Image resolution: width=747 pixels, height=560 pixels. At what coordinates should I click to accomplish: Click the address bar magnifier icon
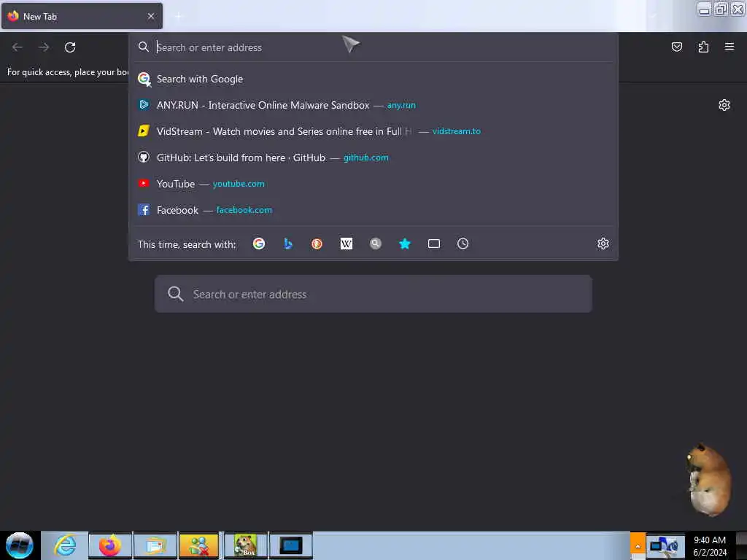[144, 47]
